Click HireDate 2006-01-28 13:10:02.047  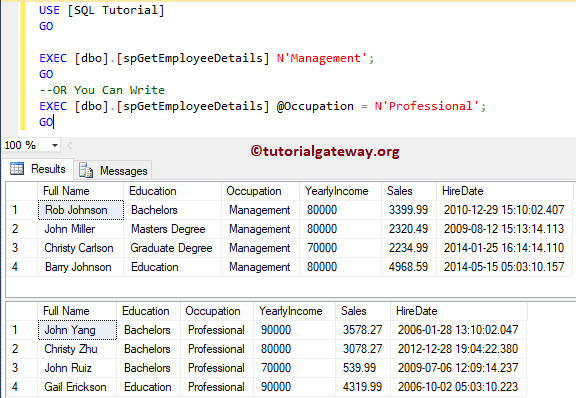coord(459,330)
